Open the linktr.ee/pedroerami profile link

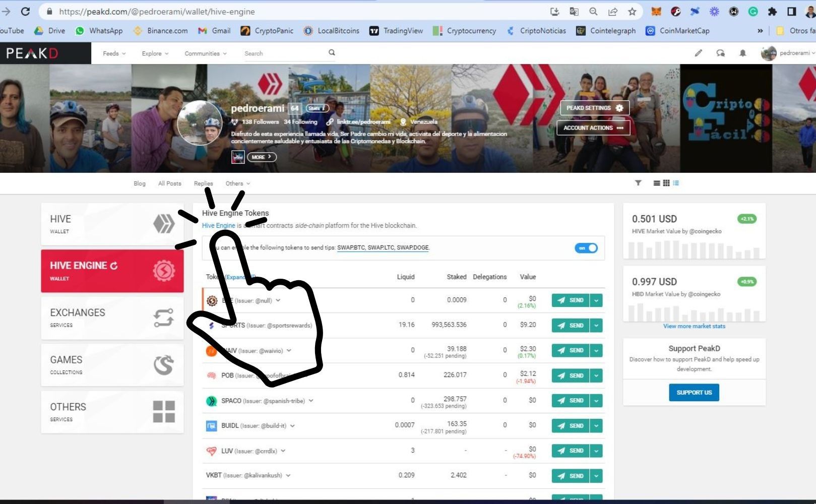[363, 122]
